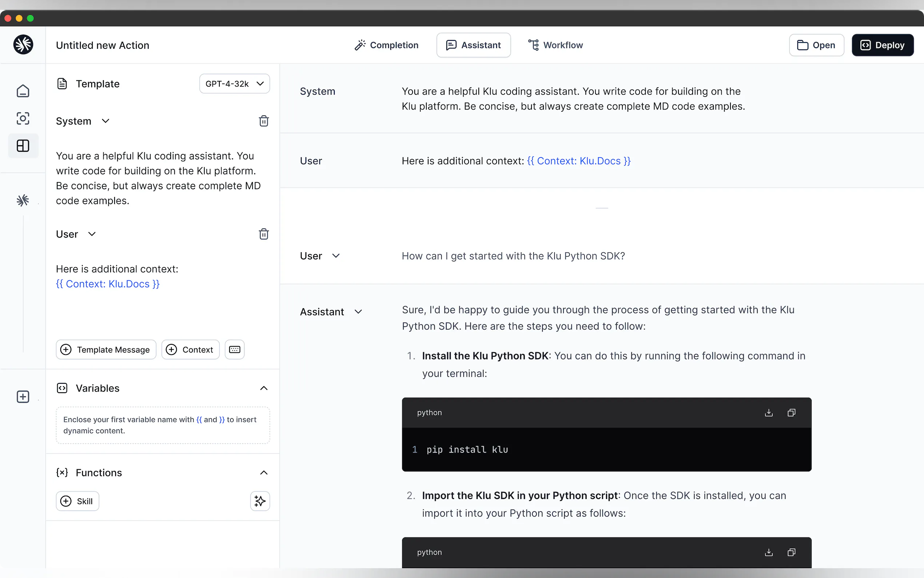Select the layout panel icon in sidebar

point(23,146)
